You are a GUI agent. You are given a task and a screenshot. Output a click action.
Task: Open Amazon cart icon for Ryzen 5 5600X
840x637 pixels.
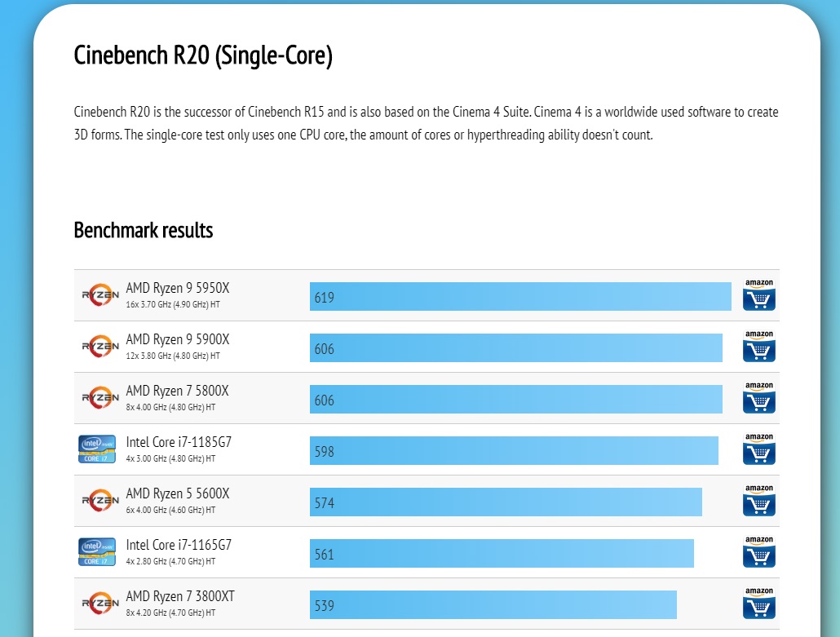[x=758, y=501]
